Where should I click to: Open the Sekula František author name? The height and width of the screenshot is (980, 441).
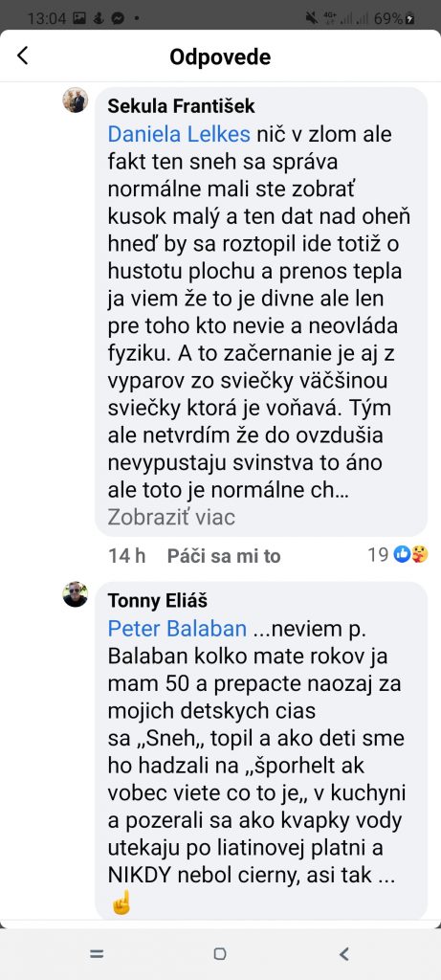point(181,105)
